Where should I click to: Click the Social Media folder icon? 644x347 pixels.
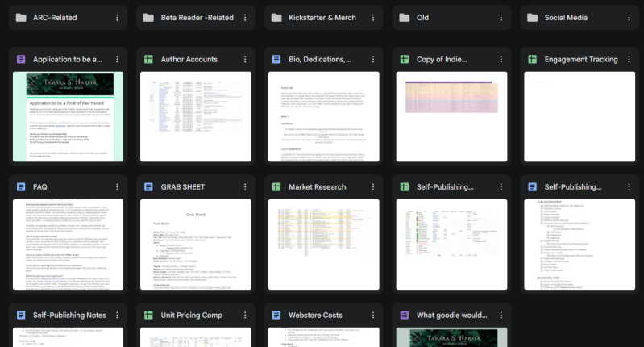pyautogui.click(x=532, y=18)
